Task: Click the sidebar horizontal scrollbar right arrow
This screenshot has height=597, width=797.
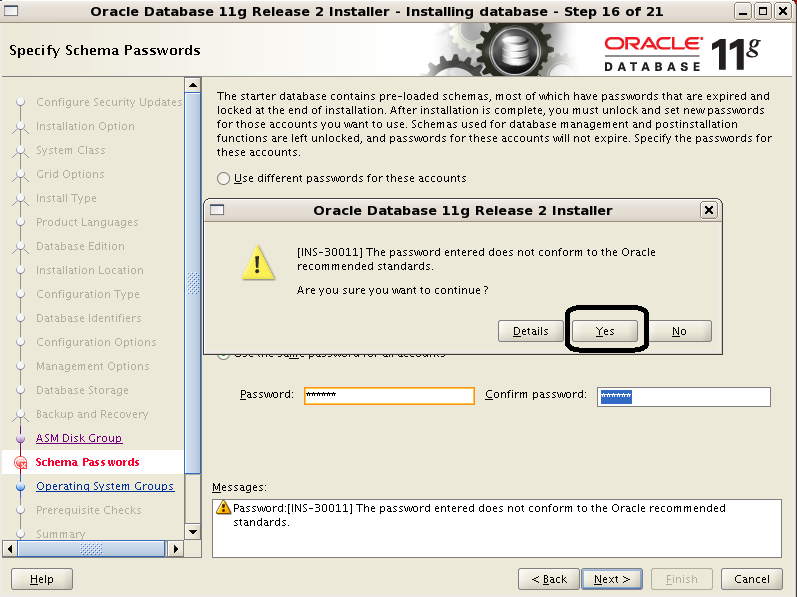Action: point(175,548)
